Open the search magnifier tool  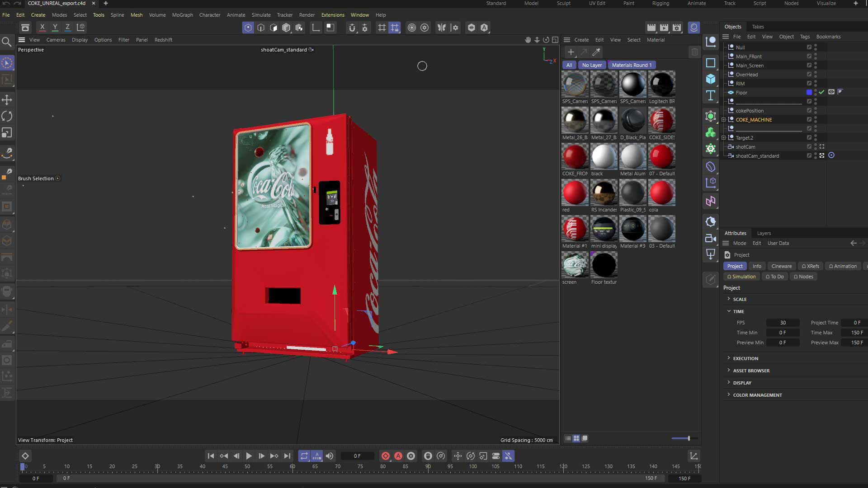tap(7, 42)
